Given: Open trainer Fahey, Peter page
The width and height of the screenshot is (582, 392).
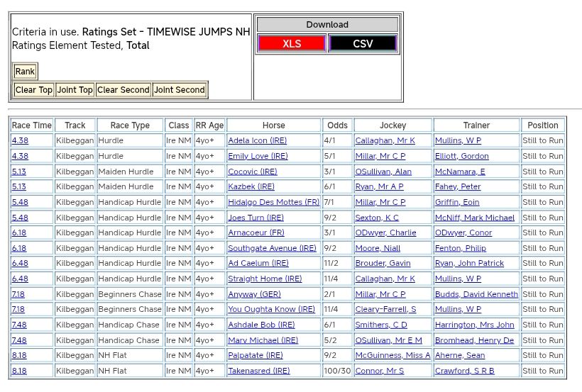Looking at the screenshot, I should (457, 186).
